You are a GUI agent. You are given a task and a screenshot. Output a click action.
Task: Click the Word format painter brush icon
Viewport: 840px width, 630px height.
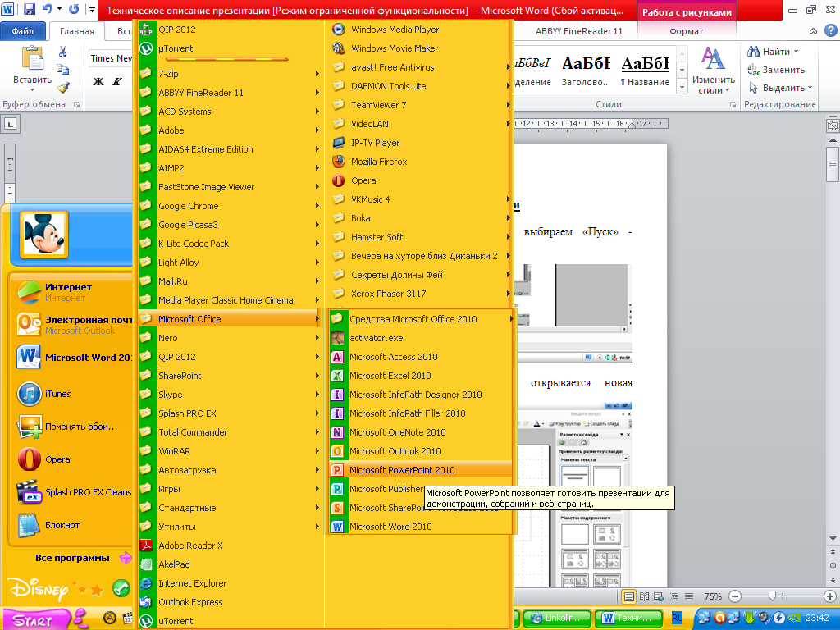(x=62, y=87)
